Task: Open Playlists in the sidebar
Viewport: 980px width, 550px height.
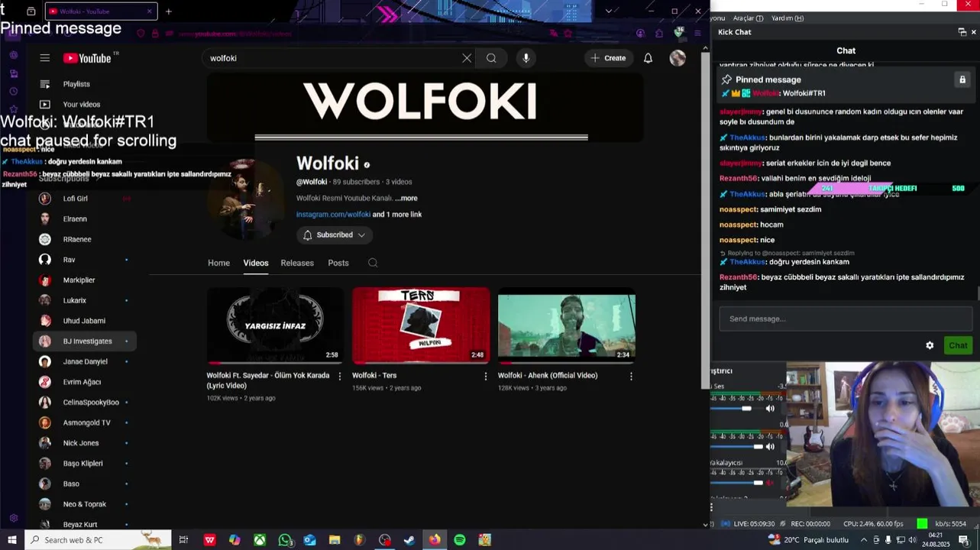Action: click(x=76, y=84)
